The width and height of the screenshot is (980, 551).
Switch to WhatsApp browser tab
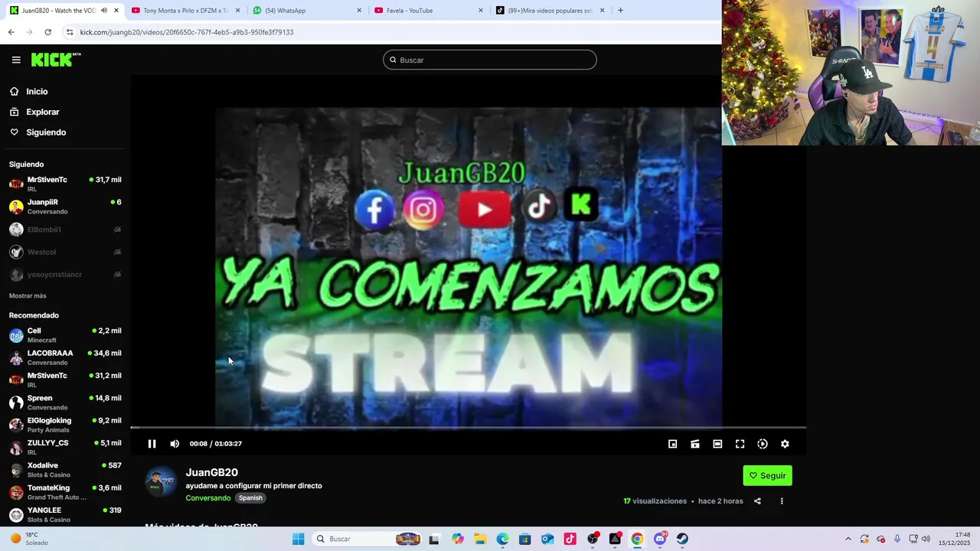tap(307, 11)
